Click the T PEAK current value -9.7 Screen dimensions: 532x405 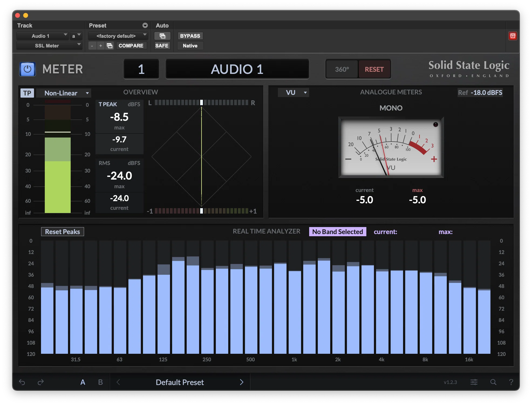pos(119,139)
